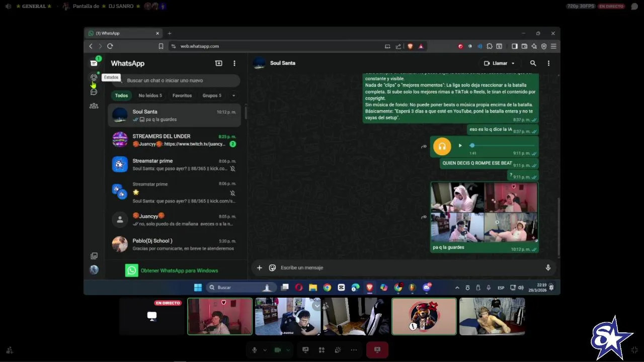644x362 pixels.
Task: Open the Chats icon with green badge
Action: [x=94, y=63]
